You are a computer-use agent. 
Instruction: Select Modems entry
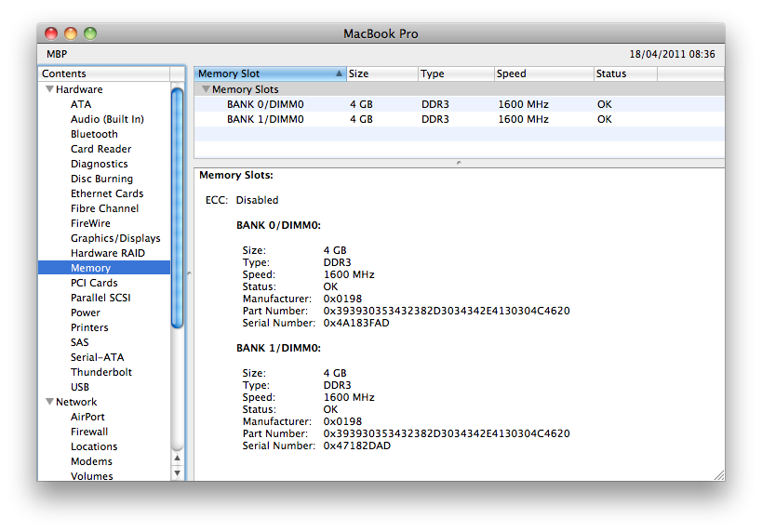[x=91, y=461]
